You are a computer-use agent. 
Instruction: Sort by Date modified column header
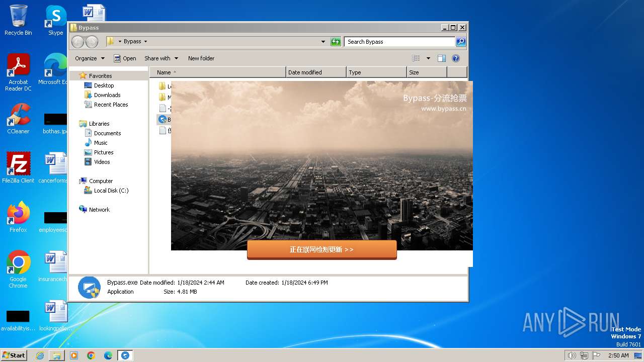(x=316, y=72)
